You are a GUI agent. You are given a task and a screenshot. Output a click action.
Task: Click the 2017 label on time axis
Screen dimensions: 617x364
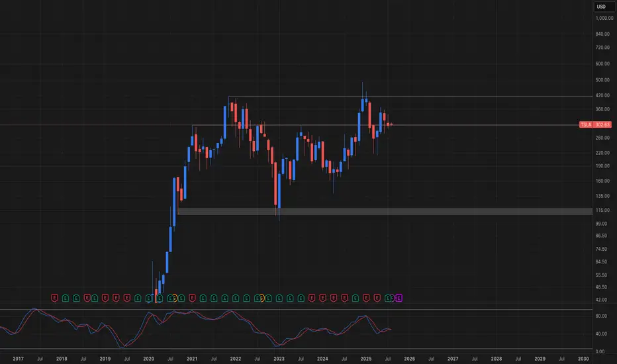click(18, 359)
